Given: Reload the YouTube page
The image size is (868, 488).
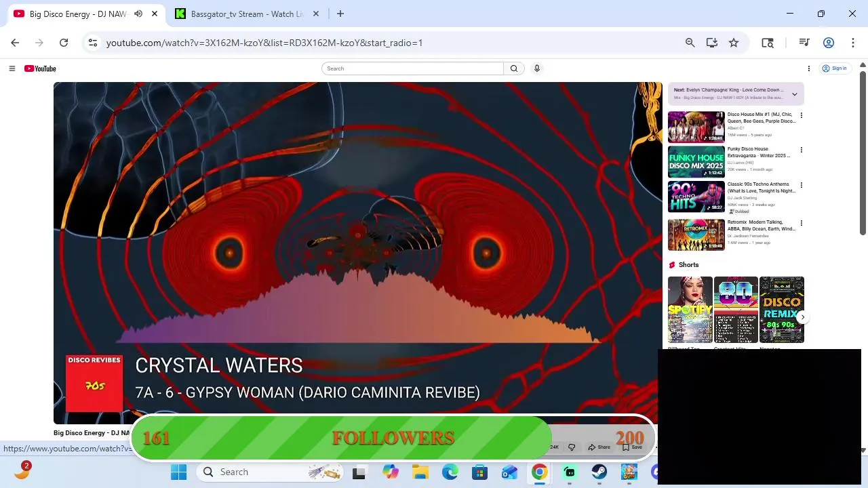Looking at the screenshot, I should click(x=64, y=43).
